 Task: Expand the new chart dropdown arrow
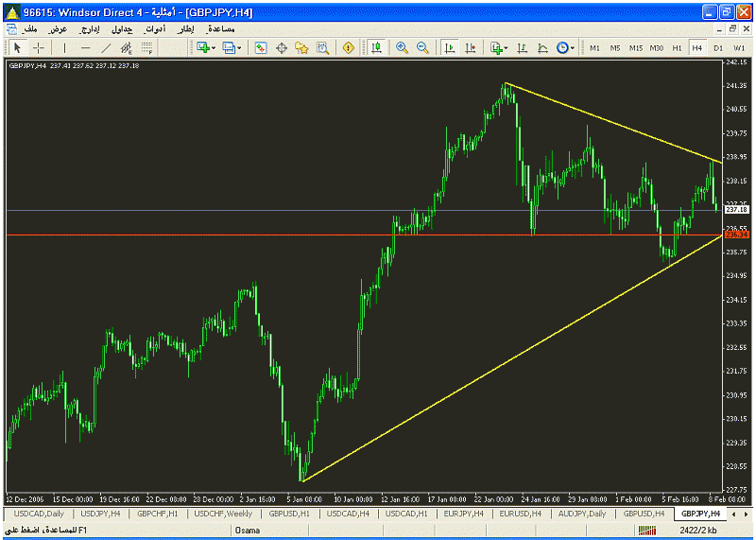coord(214,48)
